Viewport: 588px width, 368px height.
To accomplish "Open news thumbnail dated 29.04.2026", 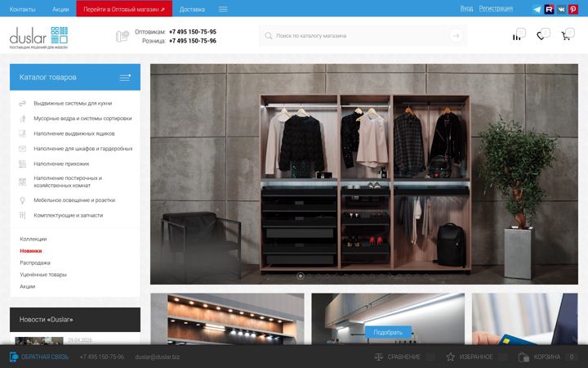I will [x=39, y=340].
